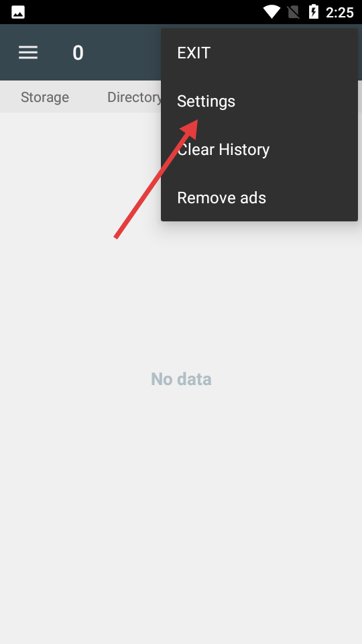362x644 pixels.
Task: Switch to the Storage tab
Action: coord(45,97)
